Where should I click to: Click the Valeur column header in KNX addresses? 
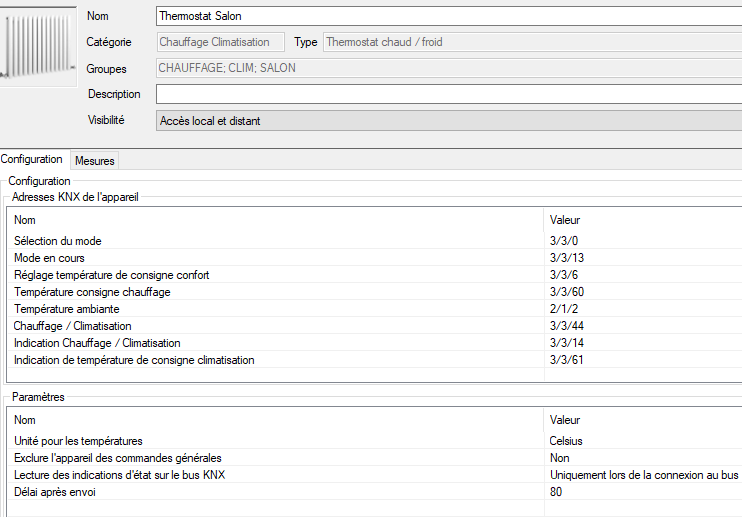(565, 220)
